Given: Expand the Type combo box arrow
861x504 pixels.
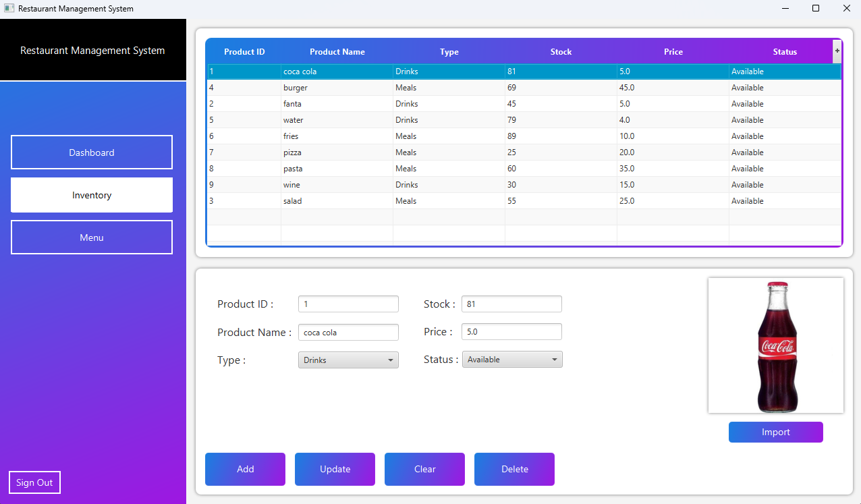Looking at the screenshot, I should (390, 360).
